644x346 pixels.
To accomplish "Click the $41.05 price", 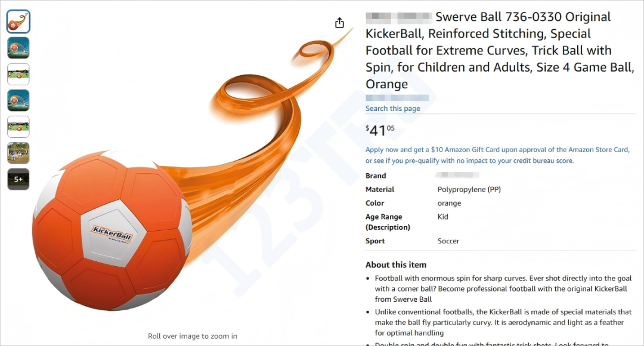I will point(380,130).
